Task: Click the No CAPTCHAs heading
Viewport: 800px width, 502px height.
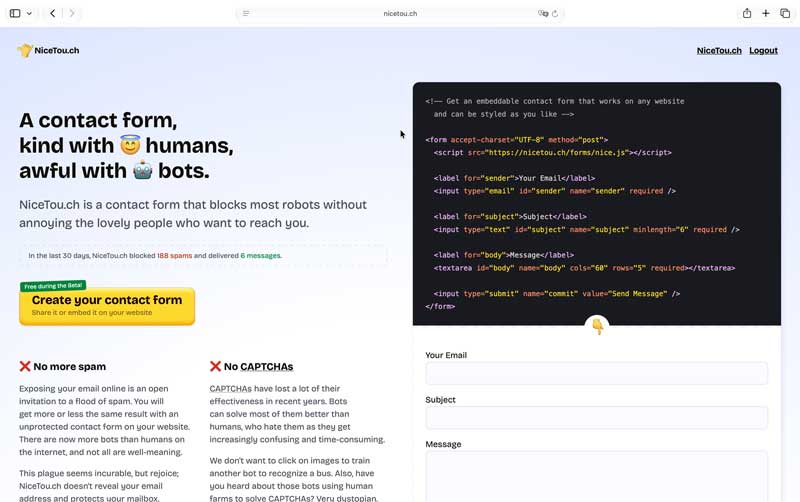Action: (x=258, y=366)
